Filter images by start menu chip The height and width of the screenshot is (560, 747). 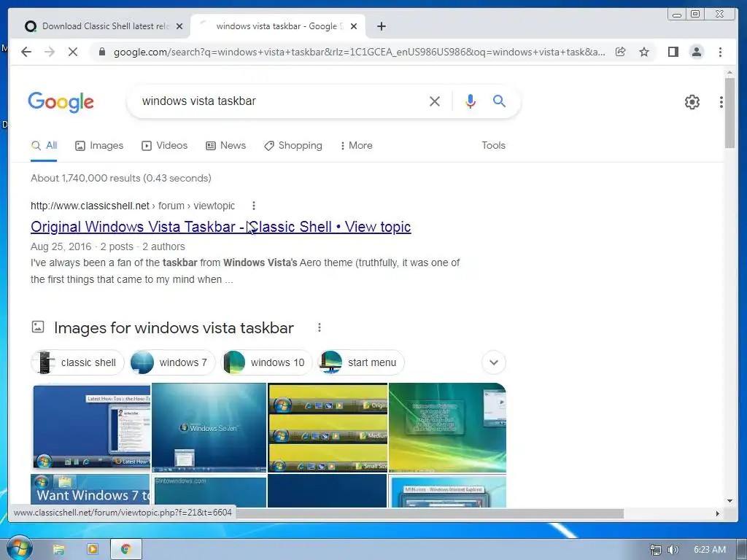click(x=361, y=362)
